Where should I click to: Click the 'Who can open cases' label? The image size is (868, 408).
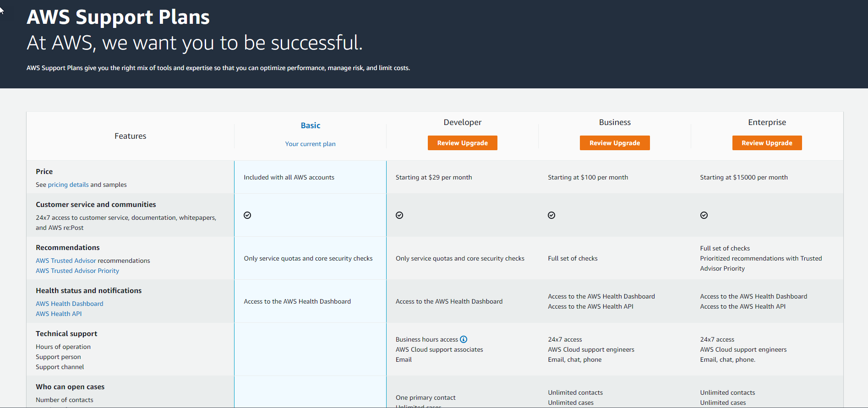[x=70, y=387]
